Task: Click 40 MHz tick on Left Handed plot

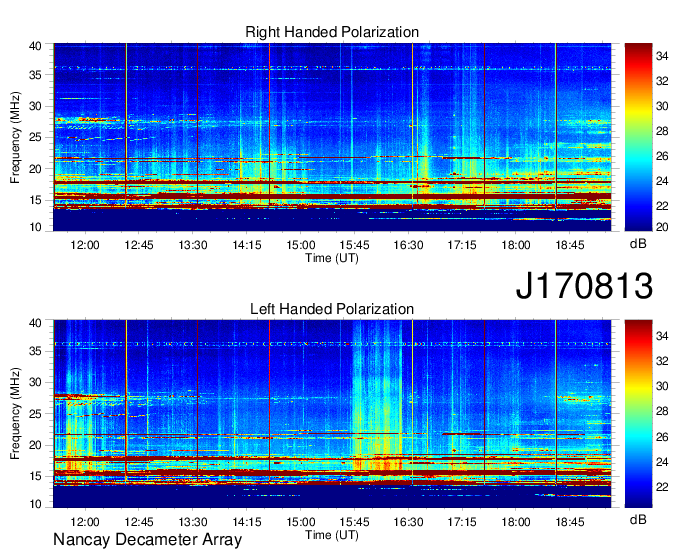Action: tap(35, 323)
